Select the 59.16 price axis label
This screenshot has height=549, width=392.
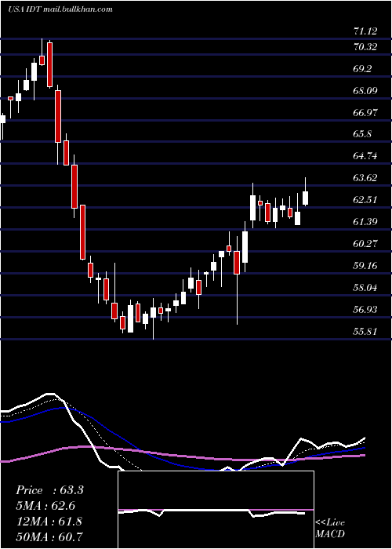point(365,266)
